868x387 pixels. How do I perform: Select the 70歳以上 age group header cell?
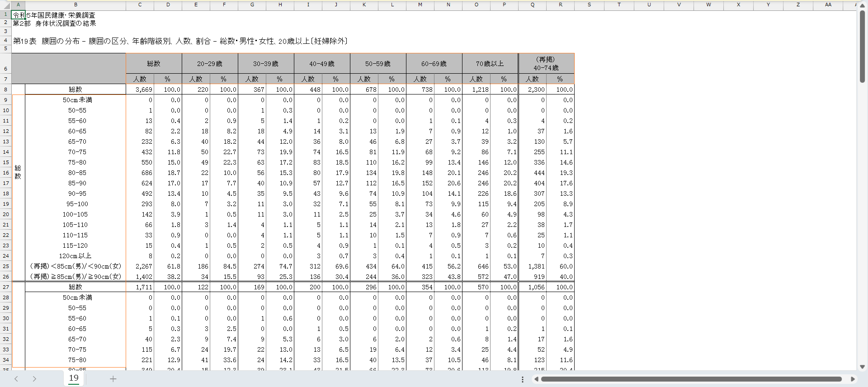point(490,64)
